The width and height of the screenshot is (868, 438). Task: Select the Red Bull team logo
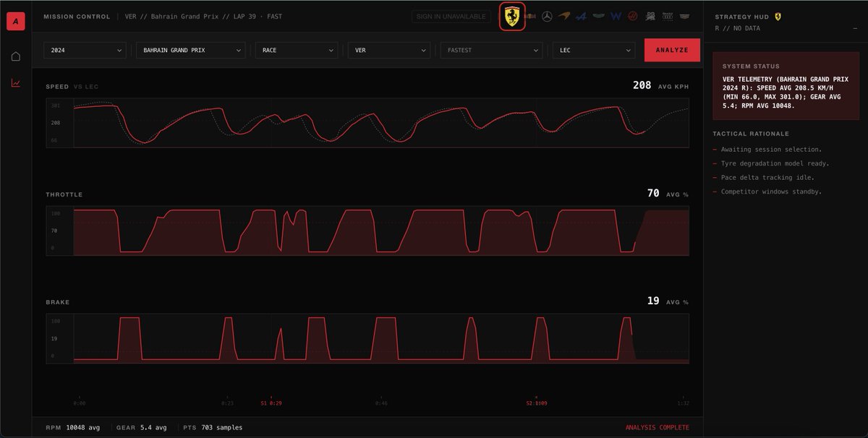tap(530, 17)
